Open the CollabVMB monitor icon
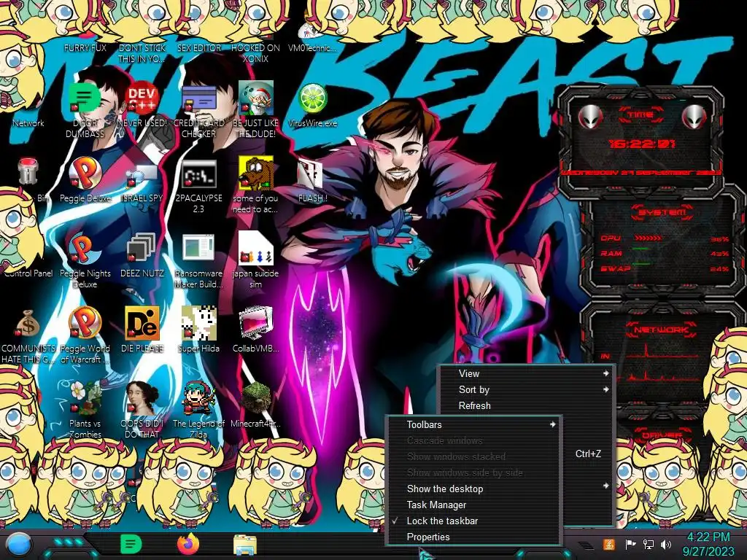This screenshot has height=560, width=747. coord(256,324)
